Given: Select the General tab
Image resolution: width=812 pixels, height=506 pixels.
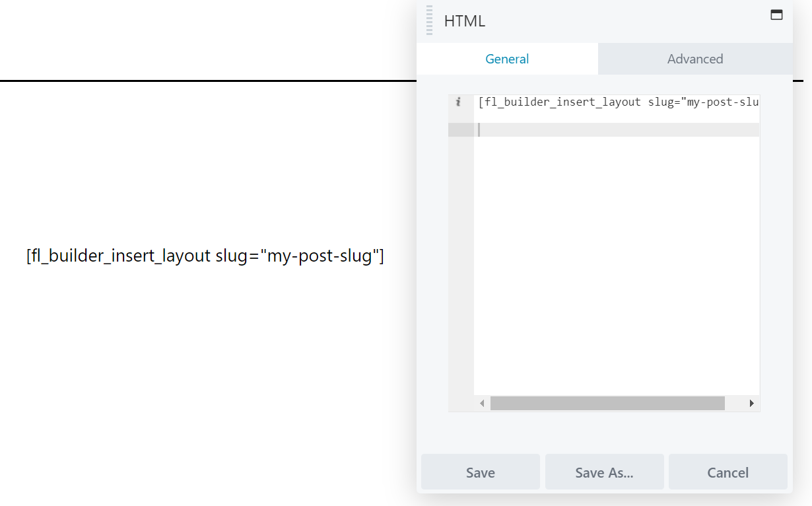Looking at the screenshot, I should coord(507,59).
